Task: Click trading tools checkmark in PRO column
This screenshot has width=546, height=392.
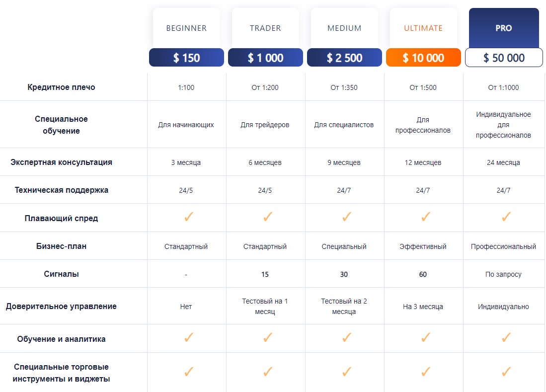Action: tap(506, 372)
